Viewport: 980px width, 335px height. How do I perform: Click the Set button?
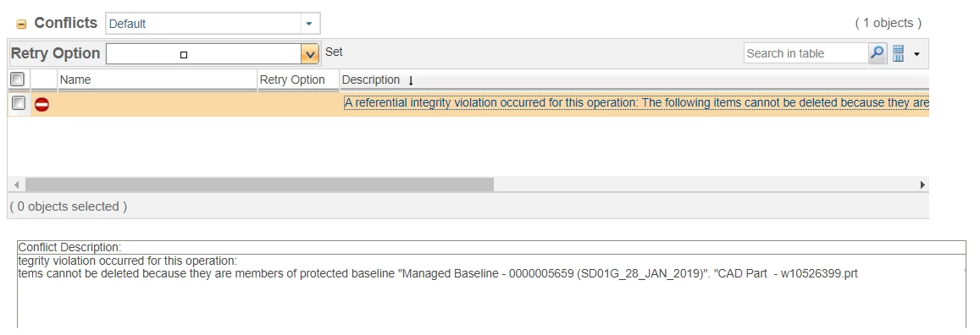(334, 52)
